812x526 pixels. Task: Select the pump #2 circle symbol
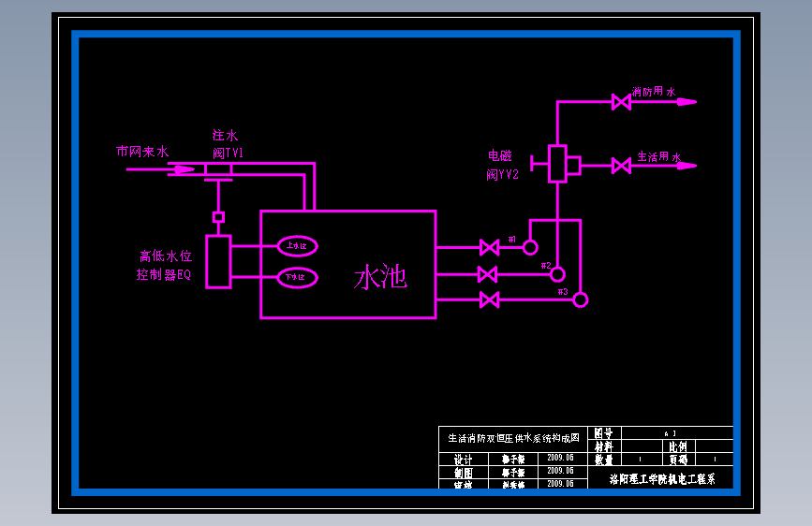click(x=557, y=274)
